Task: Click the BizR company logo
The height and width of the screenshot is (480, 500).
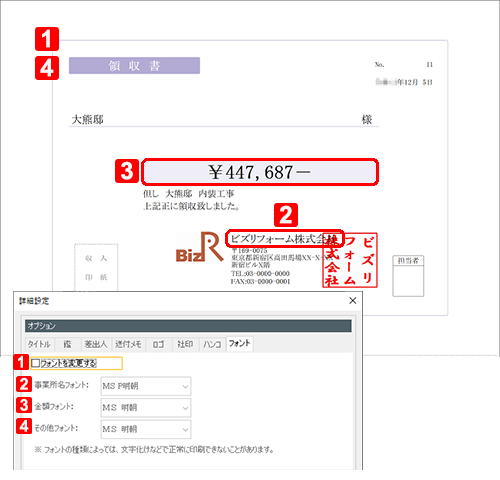Action: coord(199,247)
